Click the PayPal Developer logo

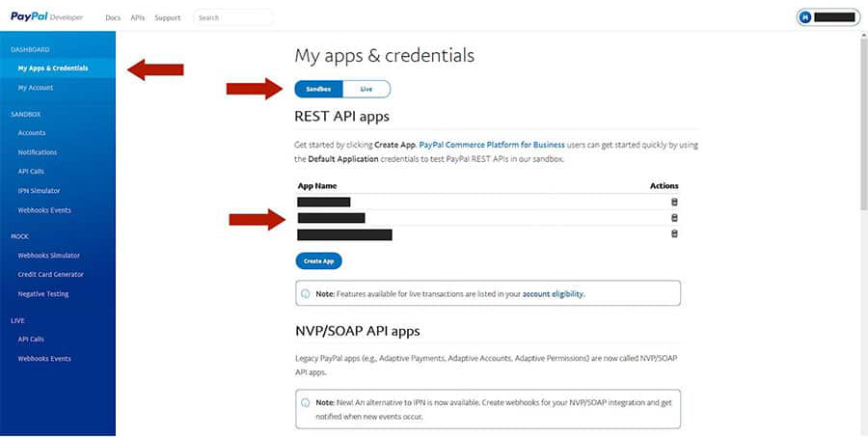click(47, 17)
